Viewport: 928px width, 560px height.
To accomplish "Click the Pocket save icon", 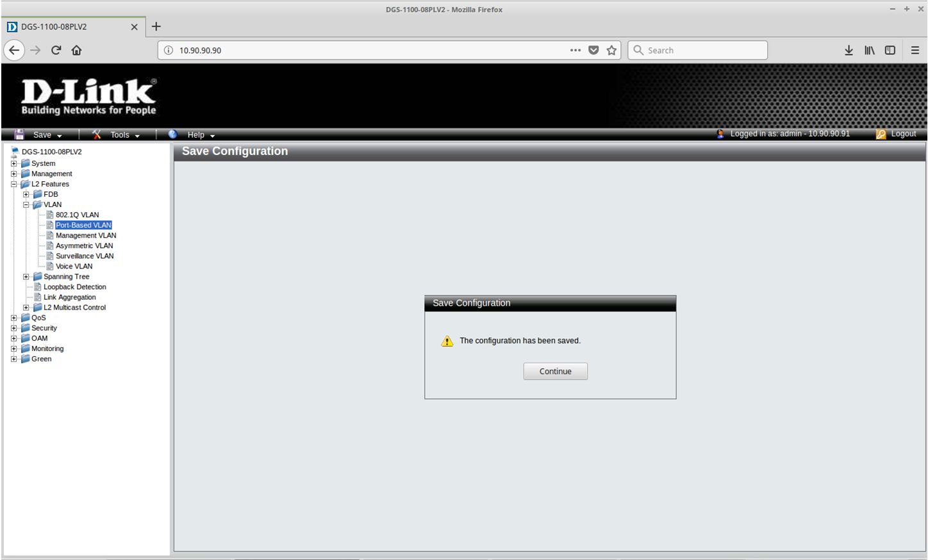I will click(593, 50).
